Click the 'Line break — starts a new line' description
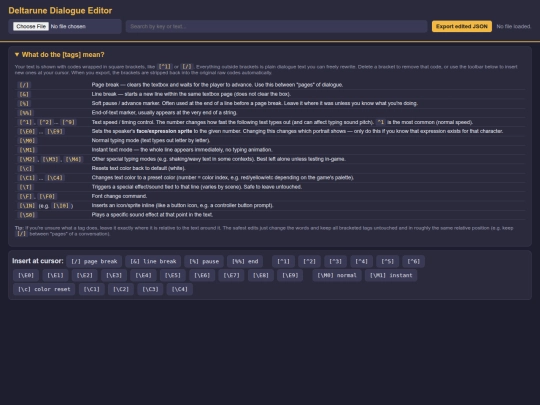Viewport: 540px width, 405px height. click(x=191, y=94)
